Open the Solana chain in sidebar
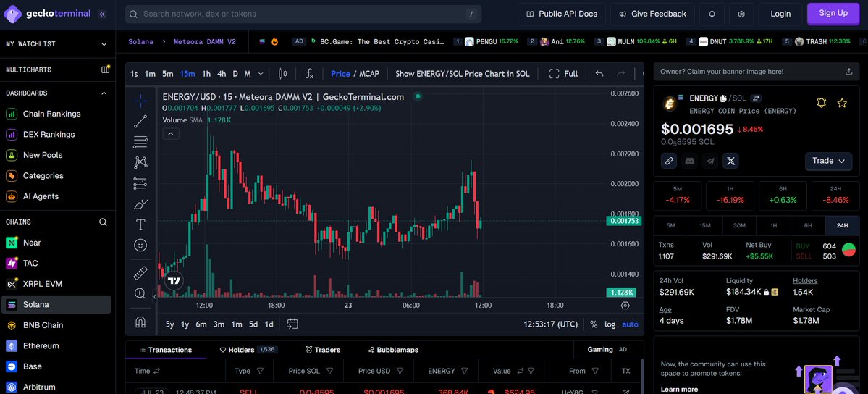This screenshot has width=868, height=394. [x=56, y=305]
